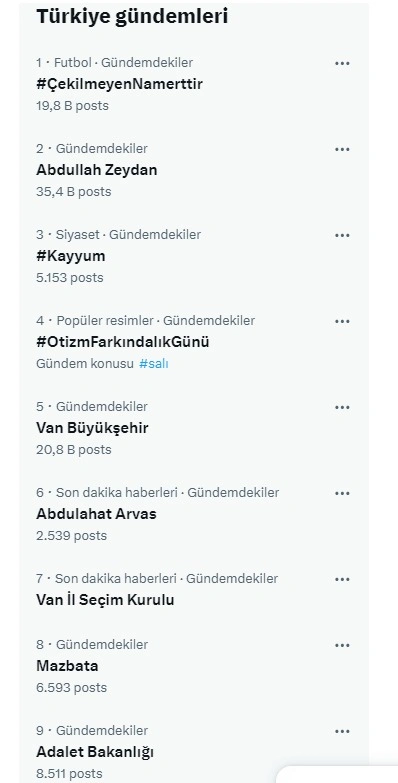Open more options for Adalet Bakanlığı trend
This screenshot has height=783, width=398.
tap(342, 731)
